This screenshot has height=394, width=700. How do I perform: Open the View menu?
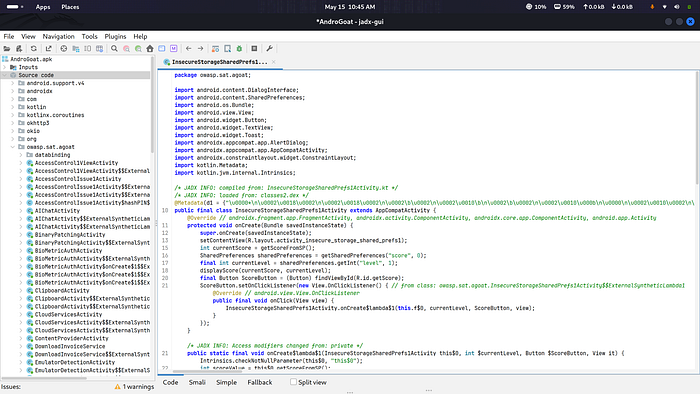[x=28, y=37]
